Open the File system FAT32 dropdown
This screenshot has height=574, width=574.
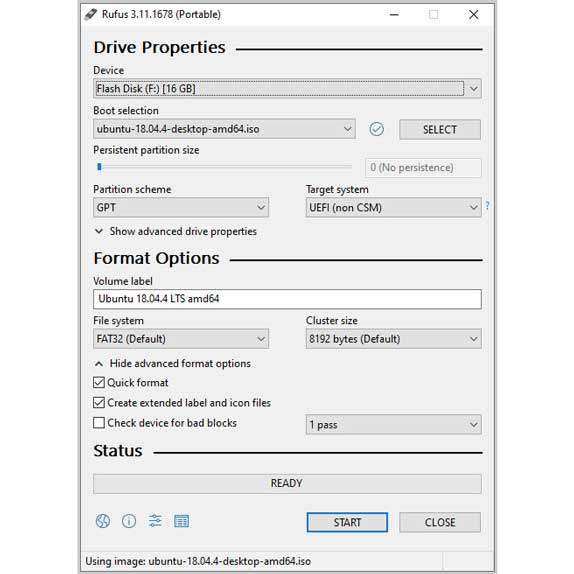[x=181, y=339]
